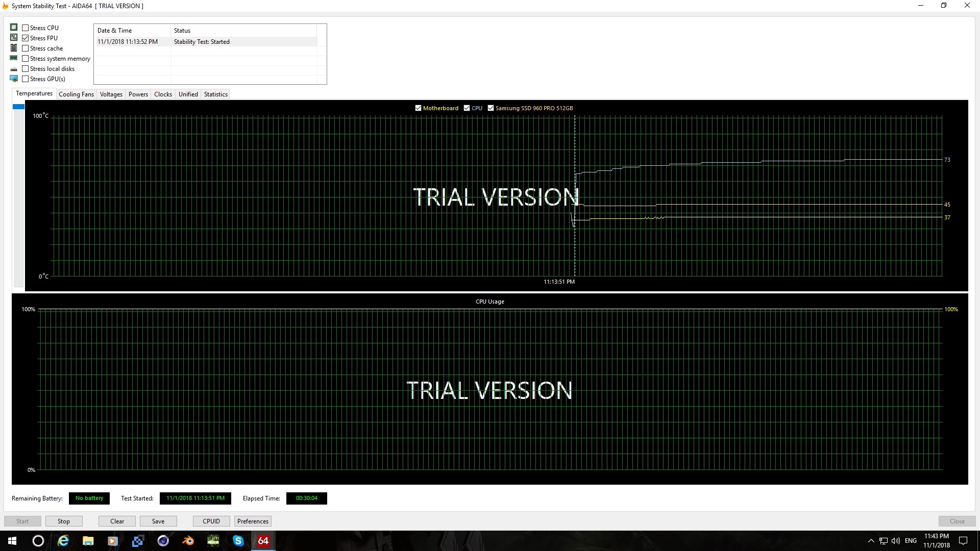Click the Clear button to reset the log
The width and height of the screenshot is (980, 551).
click(x=116, y=521)
